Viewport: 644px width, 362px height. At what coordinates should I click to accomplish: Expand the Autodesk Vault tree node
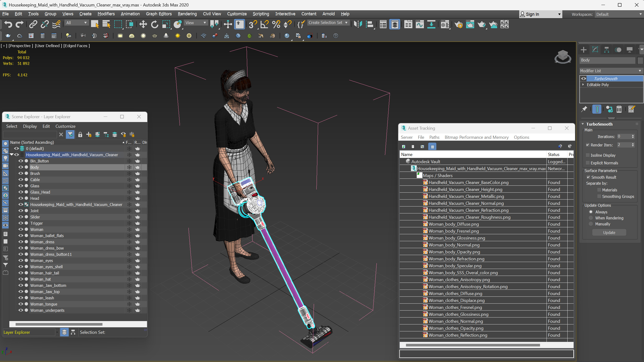click(403, 161)
